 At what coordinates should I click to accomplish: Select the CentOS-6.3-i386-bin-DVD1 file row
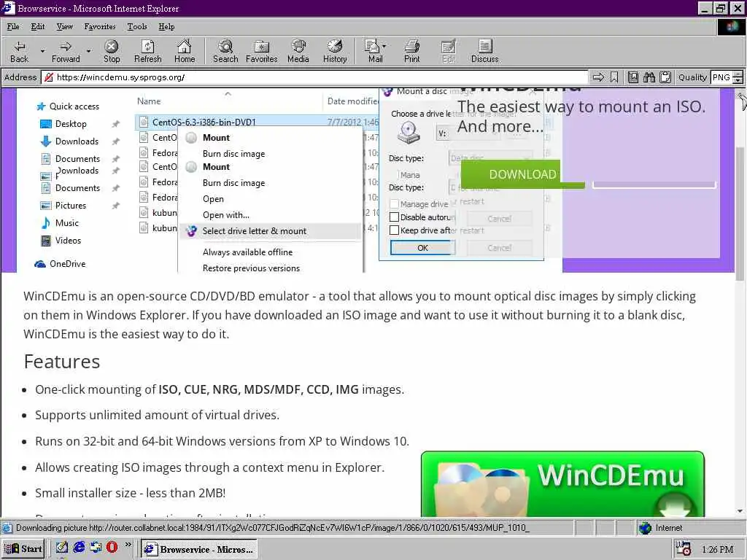pyautogui.click(x=258, y=122)
